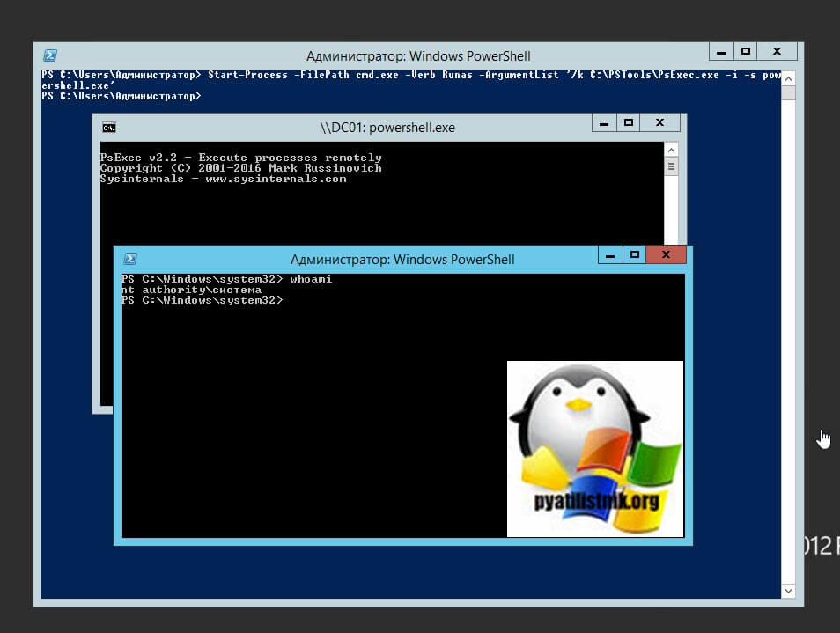Minimize the front PowerShell window
The width and height of the screenshot is (840, 633).
[x=610, y=255]
